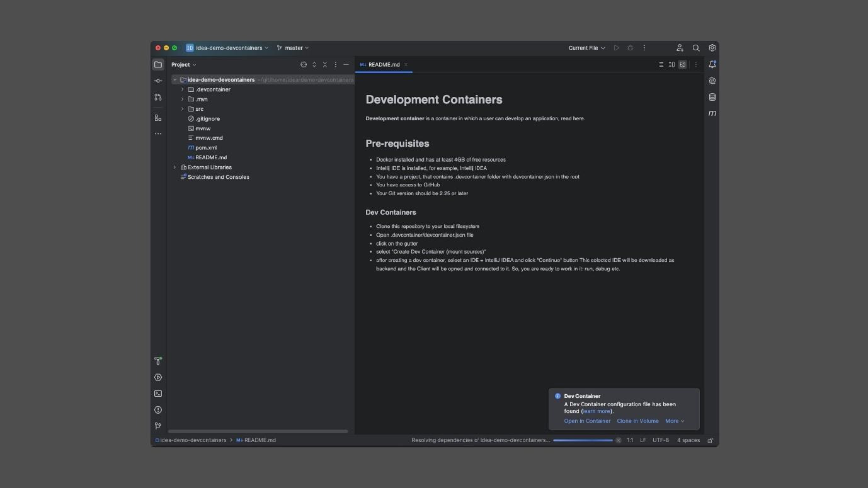Open Current File run configuration dropdown
The width and height of the screenshot is (868, 488).
pos(586,48)
